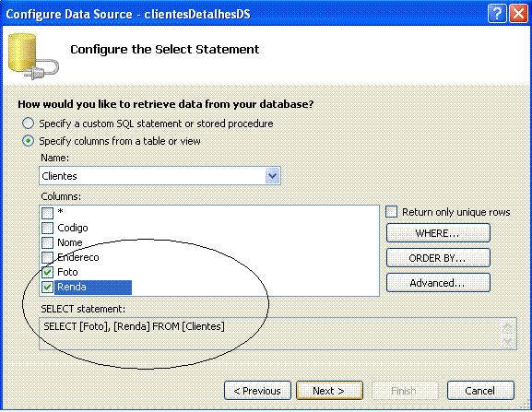Enable Return only unique rows

pyautogui.click(x=391, y=212)
